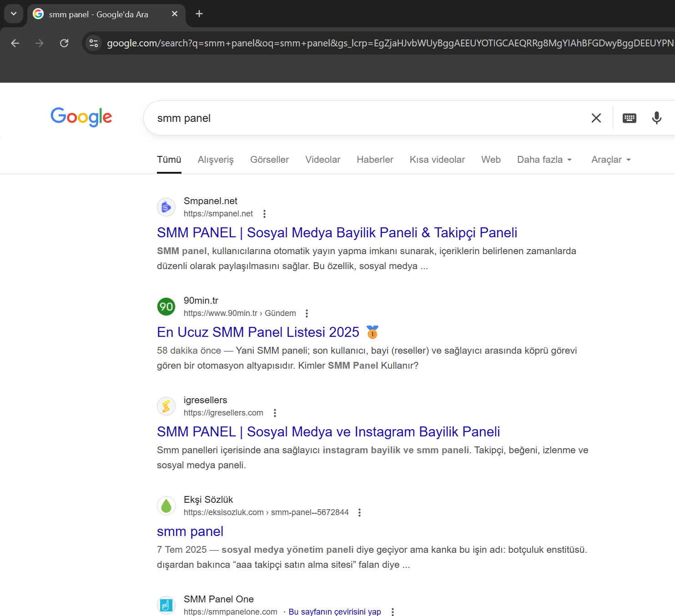Open more options for 90min.tr result

[x=307, y=313]
